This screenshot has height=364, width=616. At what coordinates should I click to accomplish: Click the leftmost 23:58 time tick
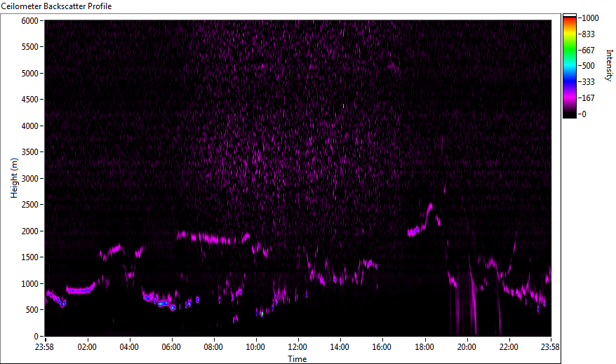pyautogui.click(x=44, y=347)
